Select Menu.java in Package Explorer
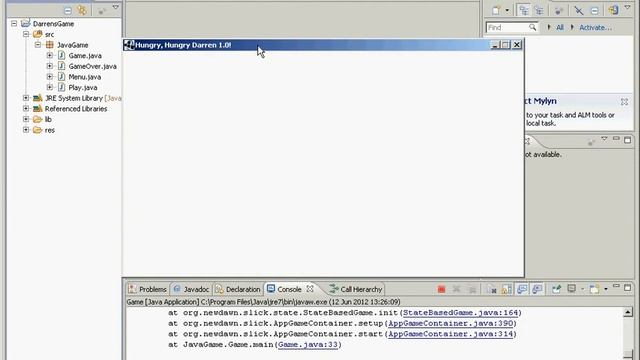 point(84,77)
